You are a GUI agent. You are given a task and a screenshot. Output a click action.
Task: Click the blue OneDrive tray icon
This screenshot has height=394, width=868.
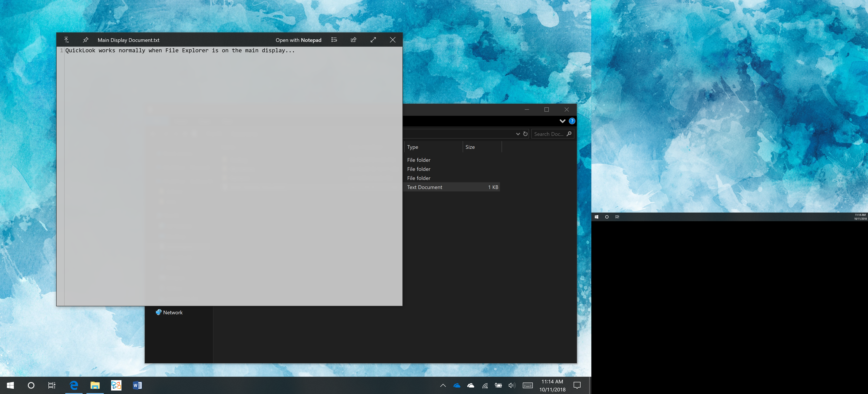click(x=457, y=385)
